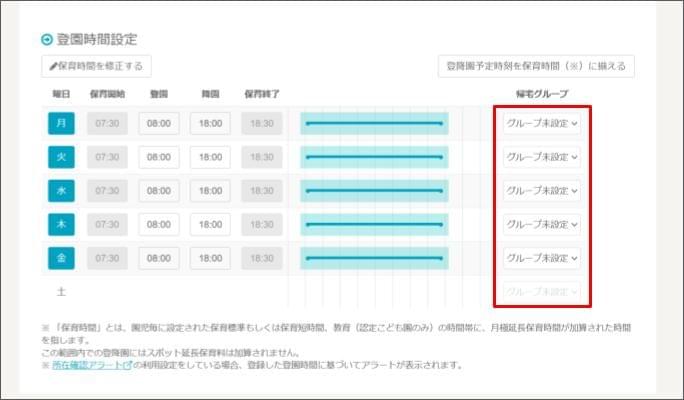Toggle the 月 (Monday) day button

pos(60,123)
